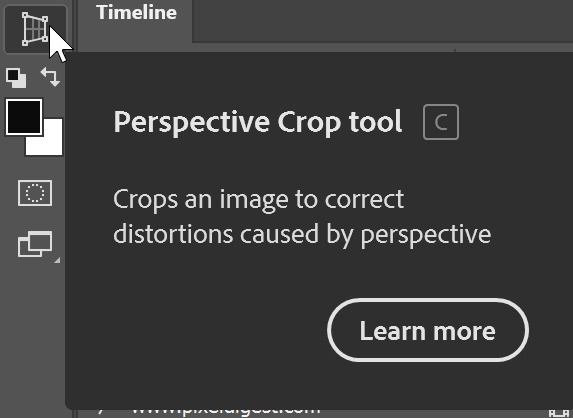This screenshot has height=418, width=573.
Task: Click the C shortcut key badge
Action: tap(441, 122)
